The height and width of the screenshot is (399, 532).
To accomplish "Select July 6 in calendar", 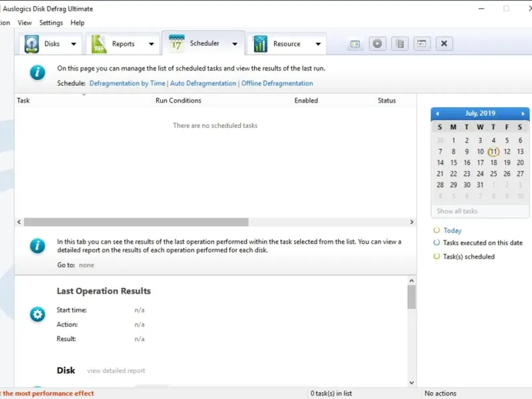I will [x=520, y=140].
